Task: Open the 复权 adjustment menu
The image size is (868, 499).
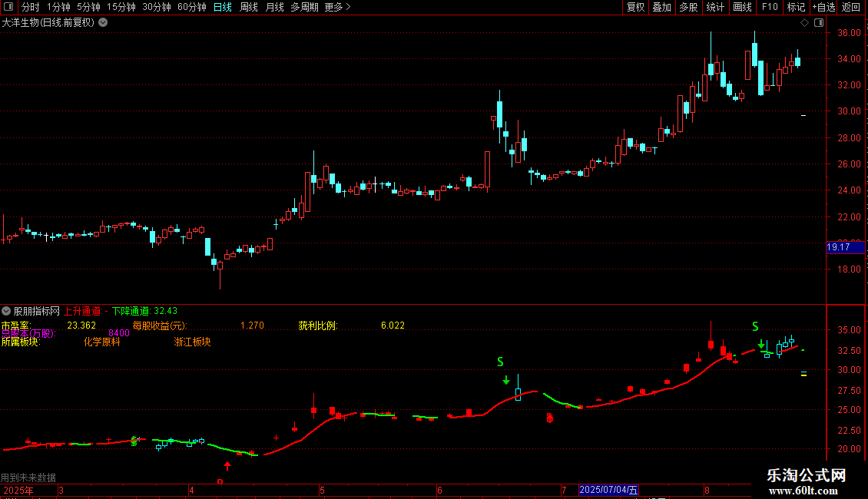Action: (x=635, y=7)
